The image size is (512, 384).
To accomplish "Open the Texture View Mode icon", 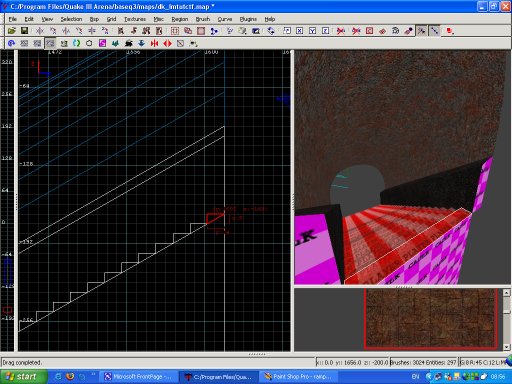I will [x=243, y=31].
